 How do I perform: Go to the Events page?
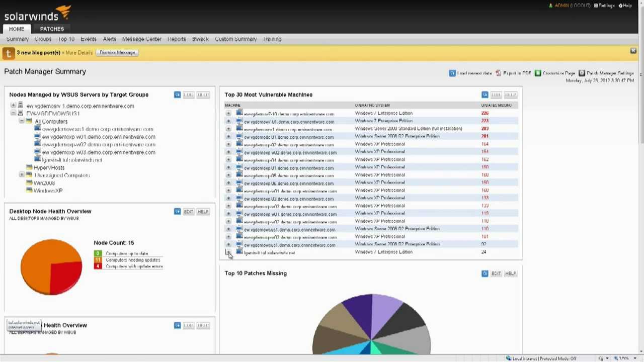(88, 39)
